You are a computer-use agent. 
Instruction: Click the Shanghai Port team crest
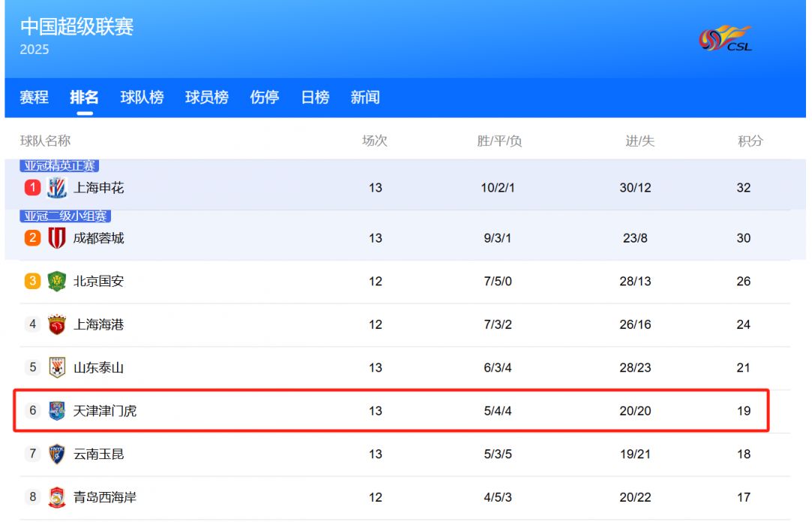tap(57, 324)
